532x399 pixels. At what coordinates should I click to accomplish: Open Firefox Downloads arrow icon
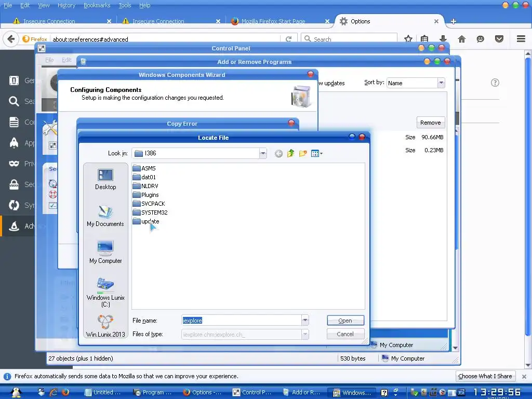(443, 39)
